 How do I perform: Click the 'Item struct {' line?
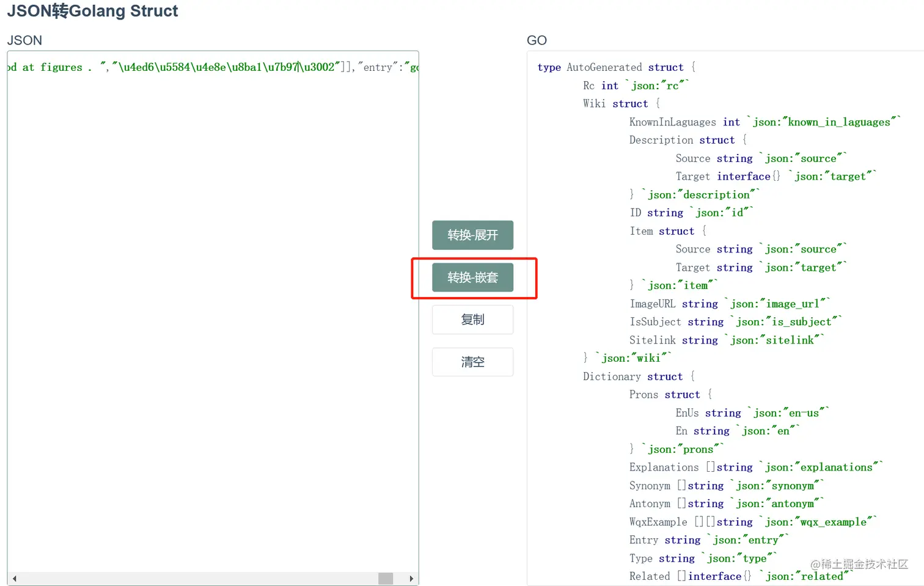click(668, 231)
